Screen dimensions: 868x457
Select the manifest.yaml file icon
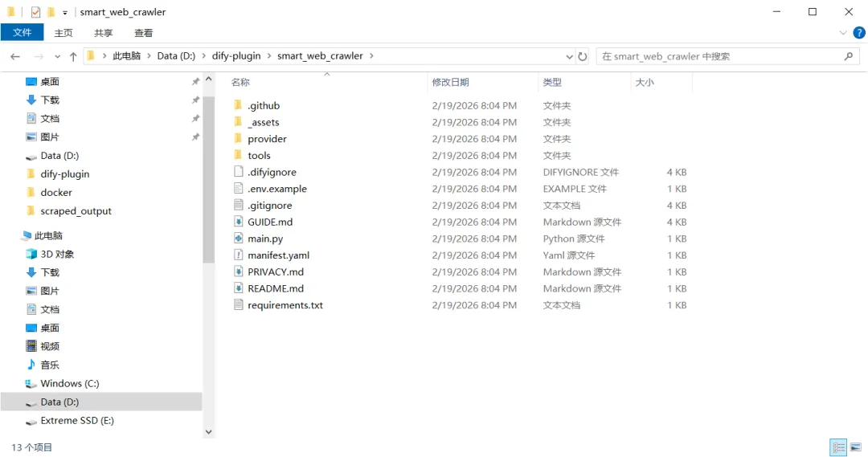[x=238, y=255]
